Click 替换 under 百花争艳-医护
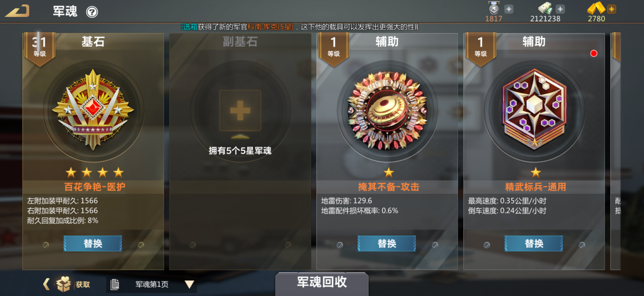 (93, 243)
